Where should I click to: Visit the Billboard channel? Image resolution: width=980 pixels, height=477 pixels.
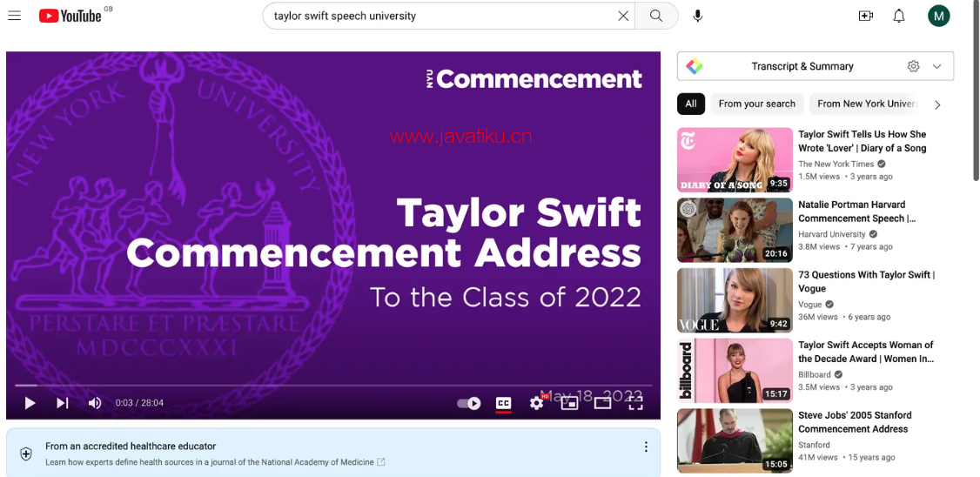[x=815, y=374]
